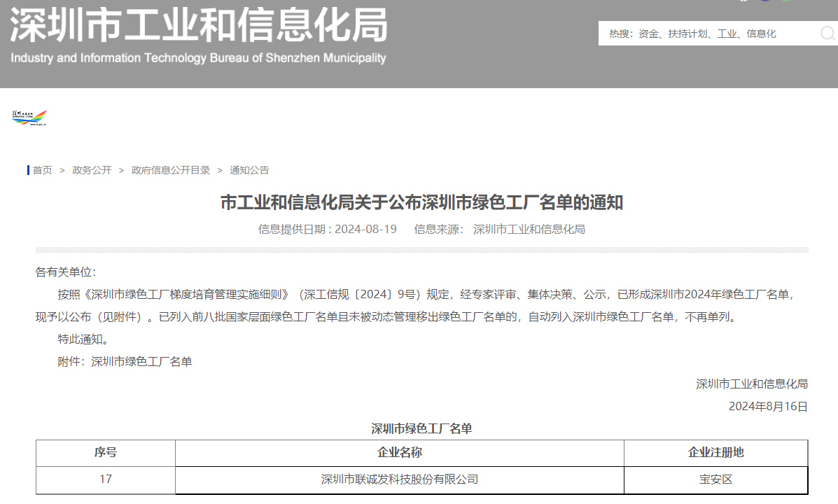Click information source 深圳市工业和信息化局 link
Viewport: 838px width, 504px height.
coord(528,229)
